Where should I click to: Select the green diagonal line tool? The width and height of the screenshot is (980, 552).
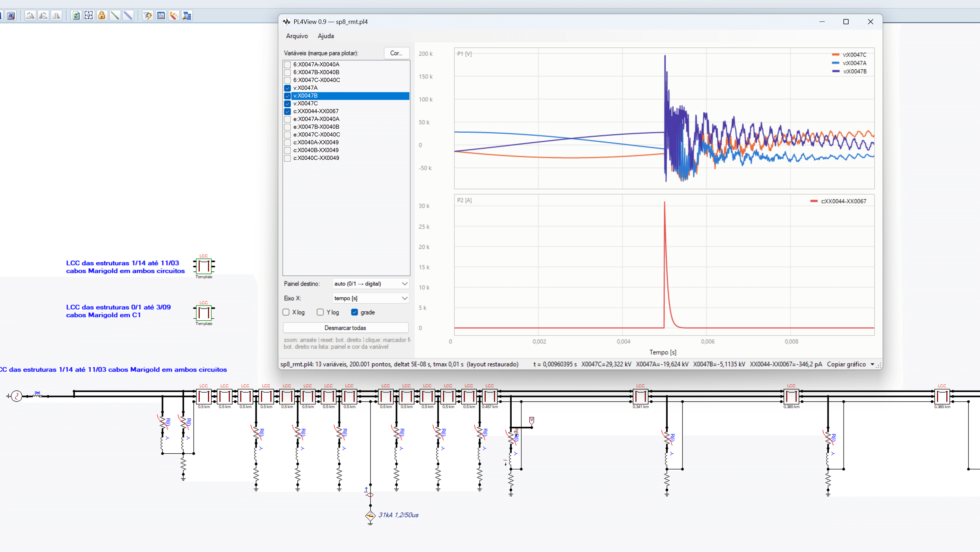tap(114, 16)
